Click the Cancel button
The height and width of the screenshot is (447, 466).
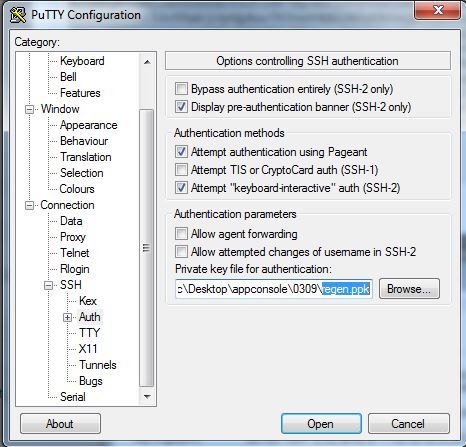pyautogui.click(x=408, y=424)
